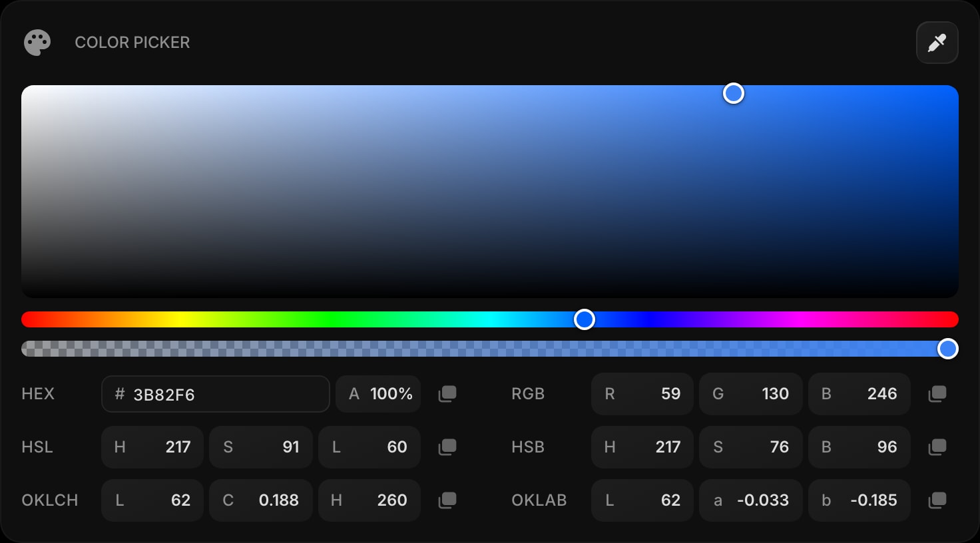Select the alpha field showing 100%
This screenshot has width=980, height=543.
(378, 394)
